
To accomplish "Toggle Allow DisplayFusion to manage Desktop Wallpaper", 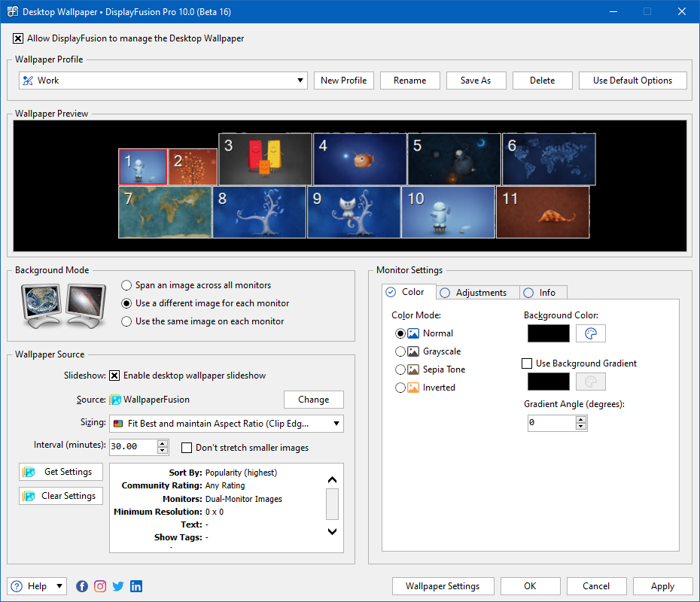I will click(x=18, y=38).
